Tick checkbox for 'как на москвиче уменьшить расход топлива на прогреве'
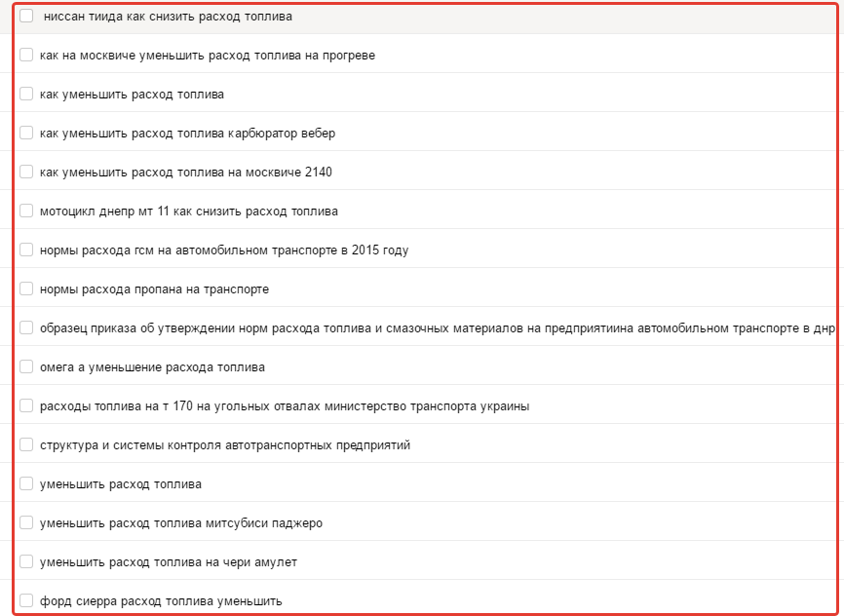 coord(26,55)
